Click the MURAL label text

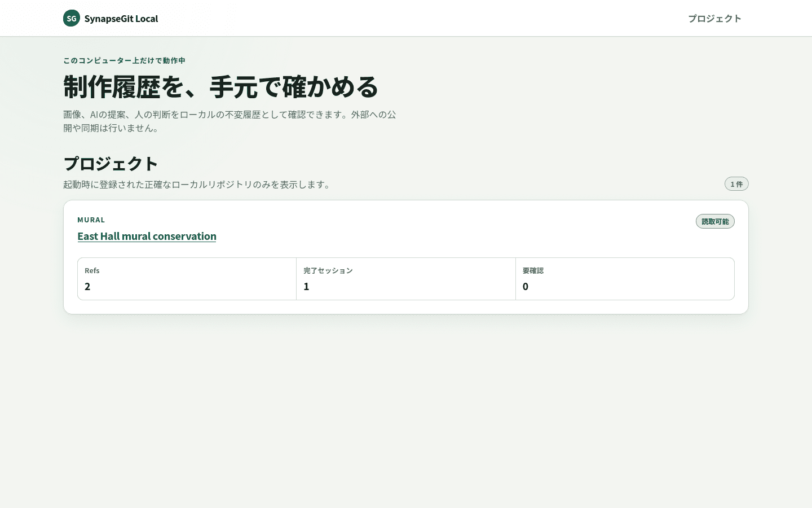(91, 220)
